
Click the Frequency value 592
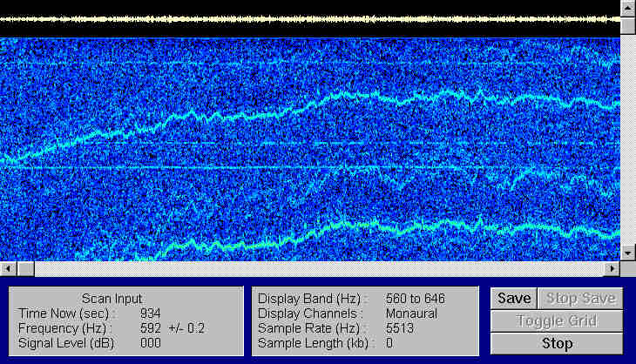(151, 328)
